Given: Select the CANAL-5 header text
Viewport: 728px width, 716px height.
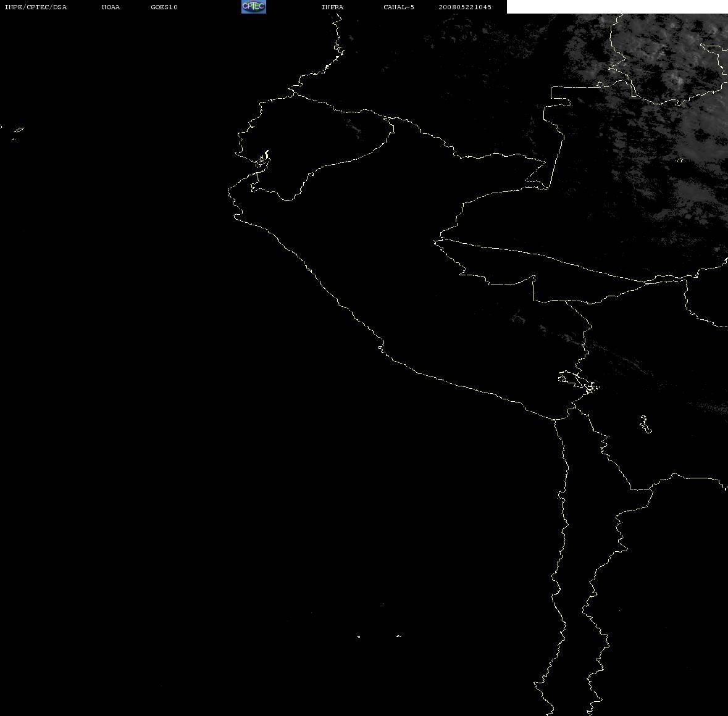Looking at the screenshot, I should tap(398, 7).
